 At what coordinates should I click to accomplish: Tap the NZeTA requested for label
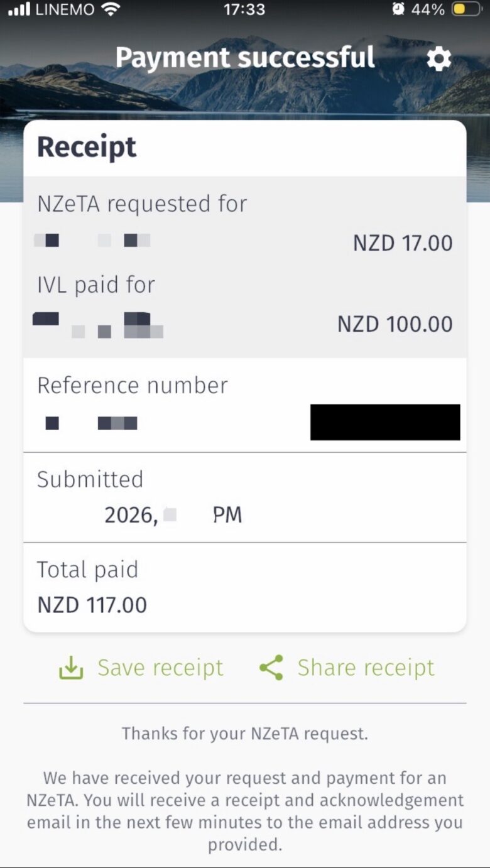pos(142,203)
